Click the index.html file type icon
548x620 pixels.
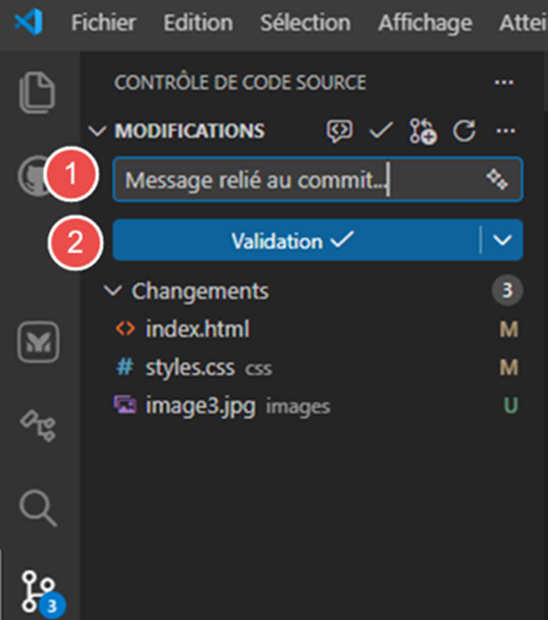125,329
